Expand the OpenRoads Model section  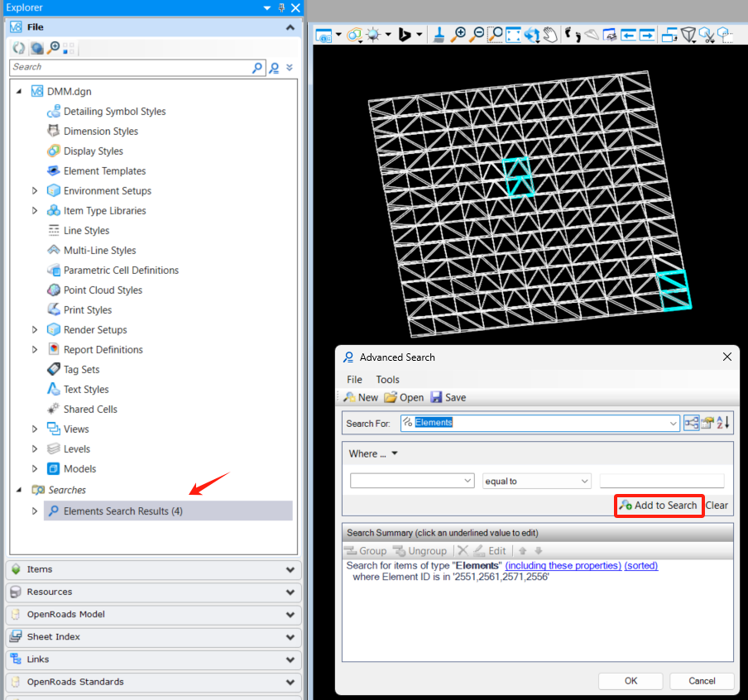[290, 615]
